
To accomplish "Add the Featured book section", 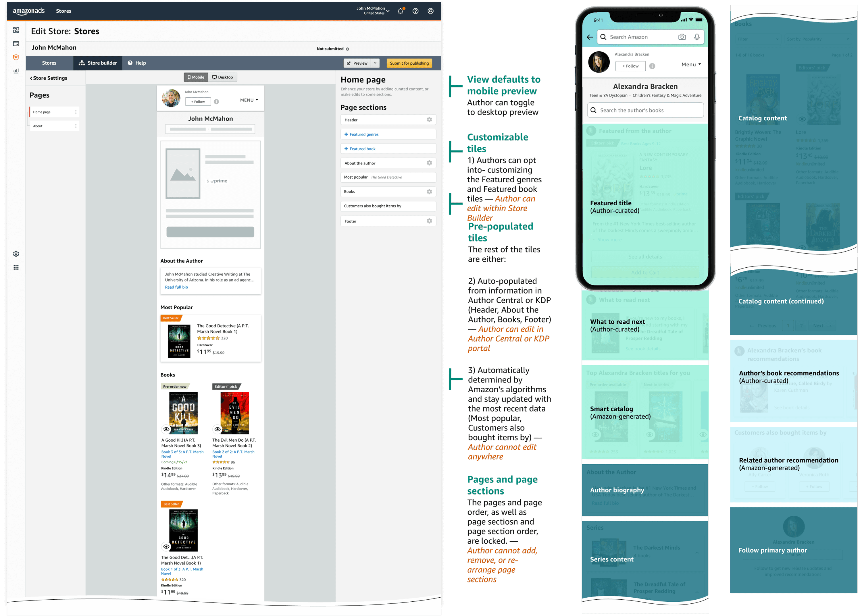I will tap(388, 149).
